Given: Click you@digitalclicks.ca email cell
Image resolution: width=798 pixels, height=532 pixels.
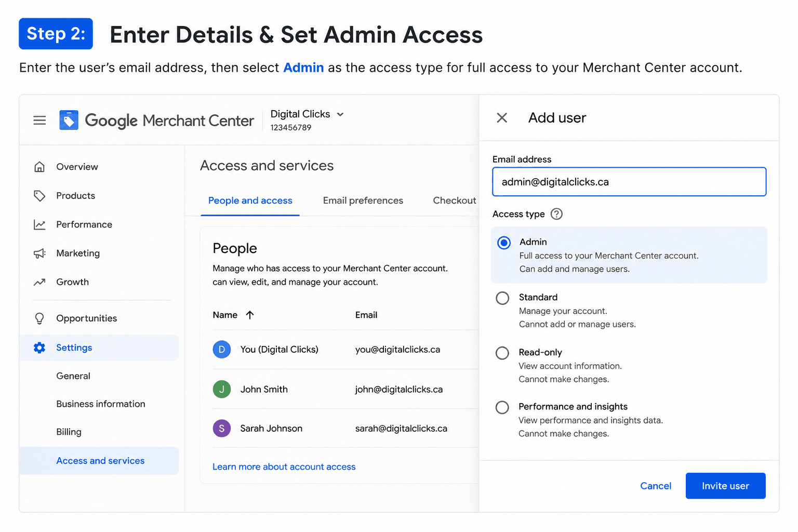Looking at the screenshot, I should pyautogui.click(x=397, y=350).
